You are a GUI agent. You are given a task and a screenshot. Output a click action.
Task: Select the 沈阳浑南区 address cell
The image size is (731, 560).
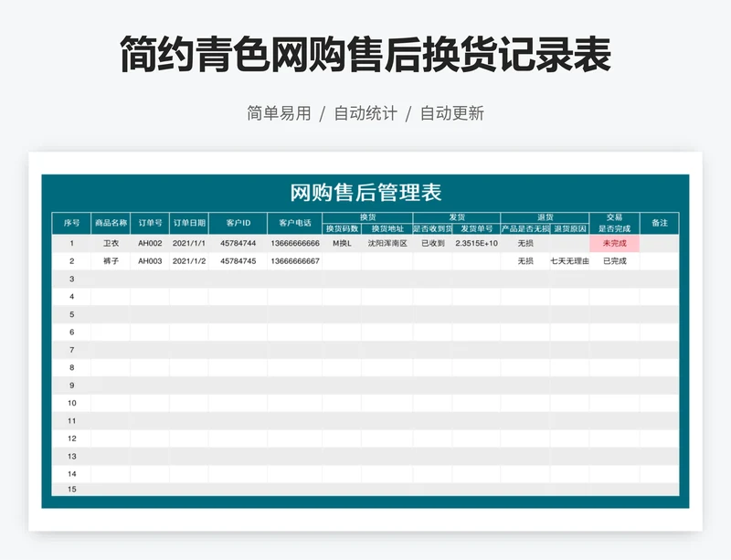[387, 244]
